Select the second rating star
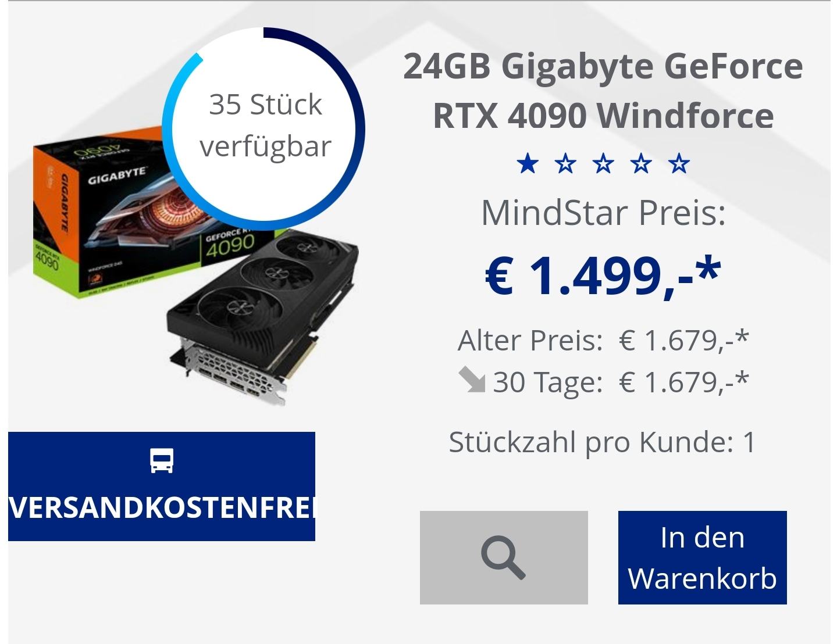 point(565,164)
